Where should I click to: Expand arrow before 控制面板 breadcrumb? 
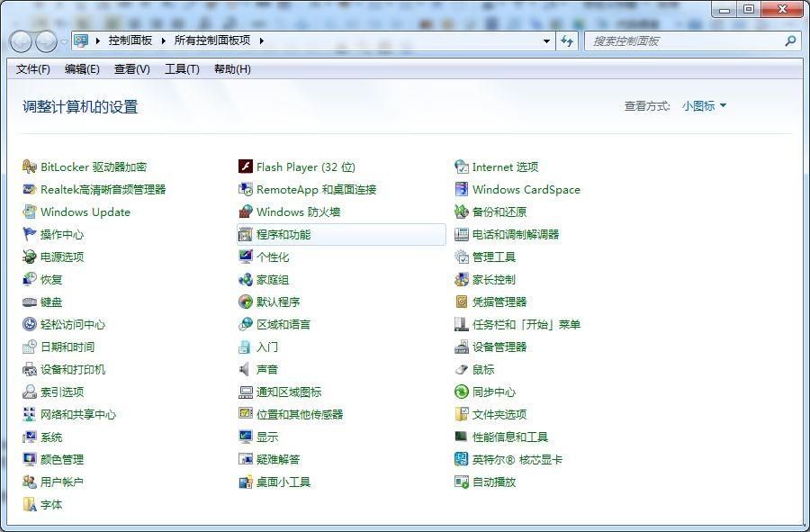click(x=97, y=41)
